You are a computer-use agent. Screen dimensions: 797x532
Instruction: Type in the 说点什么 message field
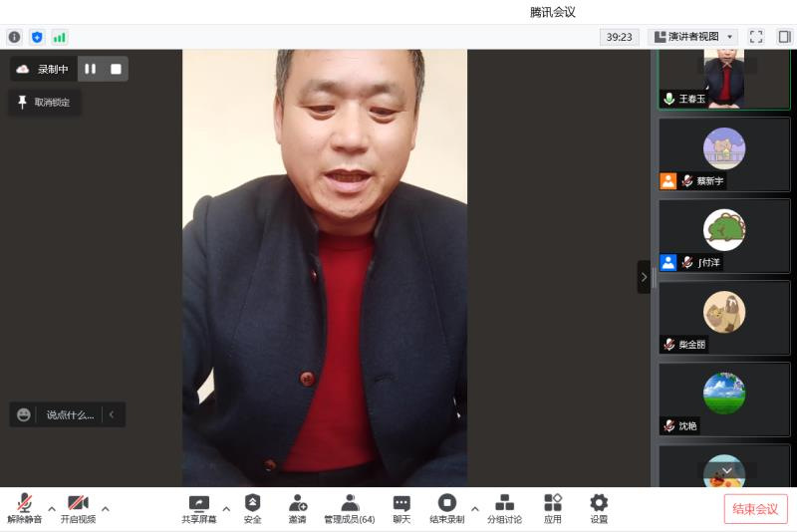coord(70,414)
